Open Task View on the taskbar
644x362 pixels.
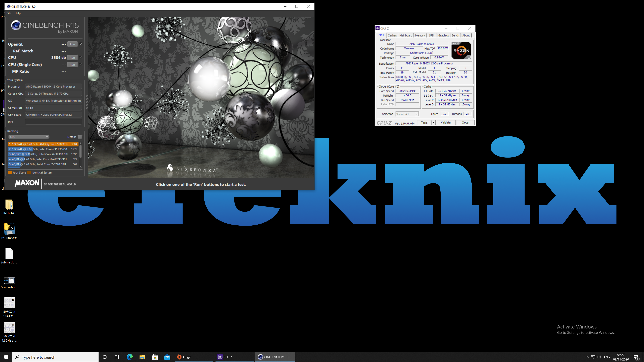[x=117, y=357]
